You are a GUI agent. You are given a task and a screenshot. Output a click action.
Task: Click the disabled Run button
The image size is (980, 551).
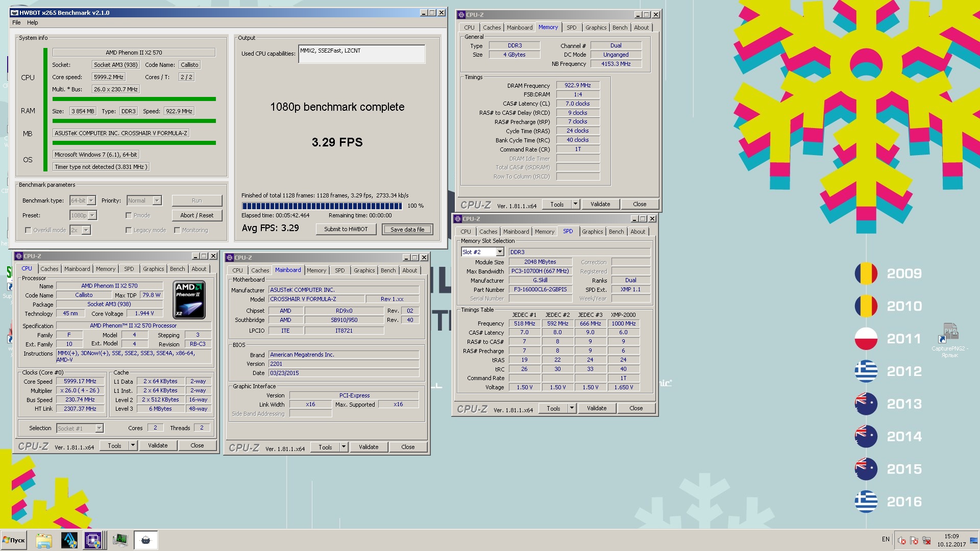click(x=197, y=201)
